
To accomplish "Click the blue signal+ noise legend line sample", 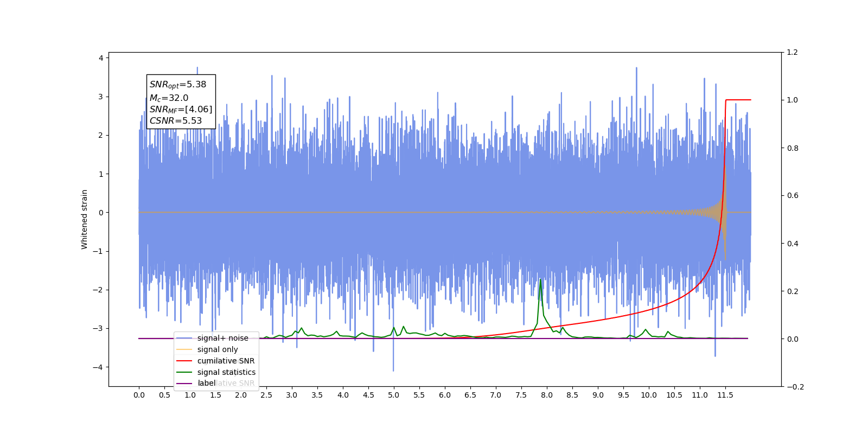I will pyautogui.click(x=184, y=338).
